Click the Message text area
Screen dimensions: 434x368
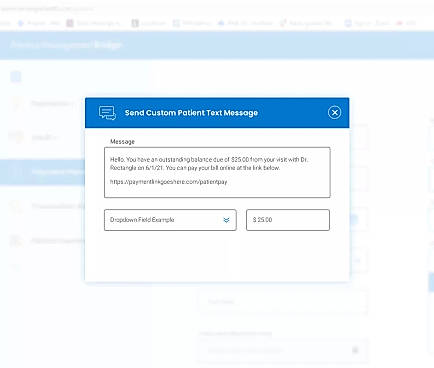(217, 172)
